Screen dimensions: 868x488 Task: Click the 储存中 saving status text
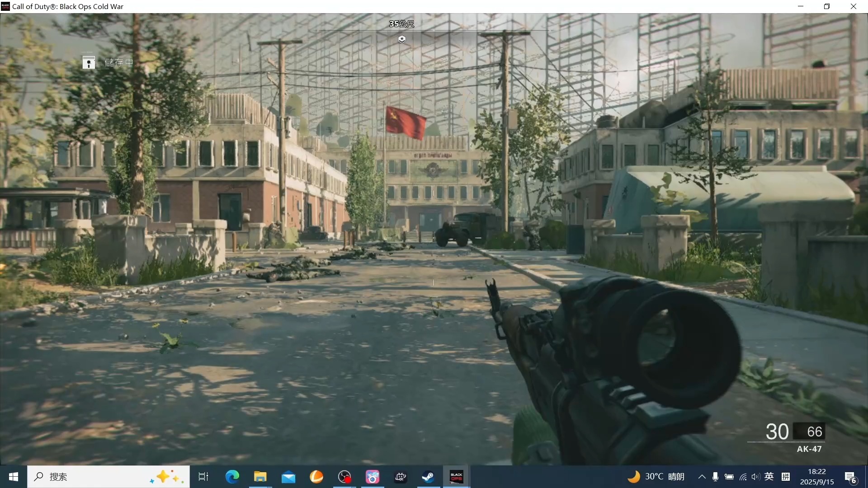(119, 62)
